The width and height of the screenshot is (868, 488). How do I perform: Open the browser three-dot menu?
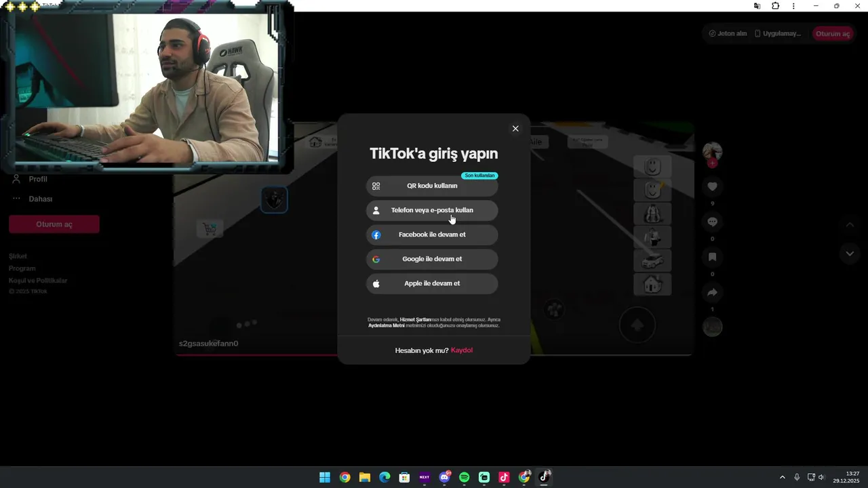(x=793, y=6)
